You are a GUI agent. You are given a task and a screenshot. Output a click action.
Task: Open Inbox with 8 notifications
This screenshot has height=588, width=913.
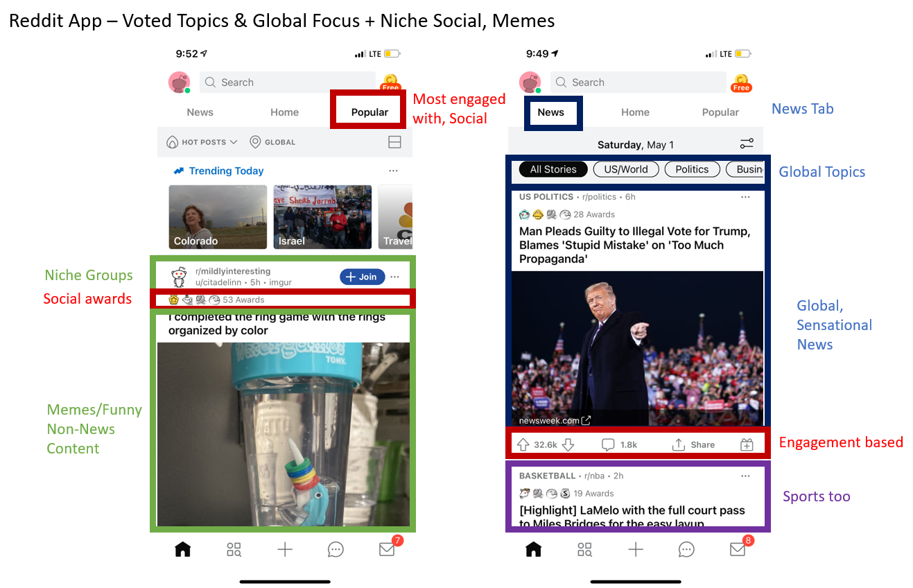point(739,548)
